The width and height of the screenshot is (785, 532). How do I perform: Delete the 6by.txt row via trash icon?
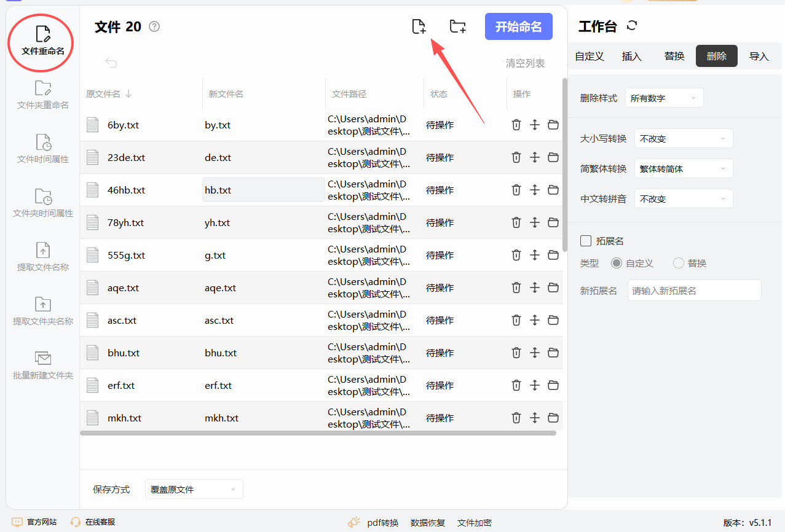[516, 125]
